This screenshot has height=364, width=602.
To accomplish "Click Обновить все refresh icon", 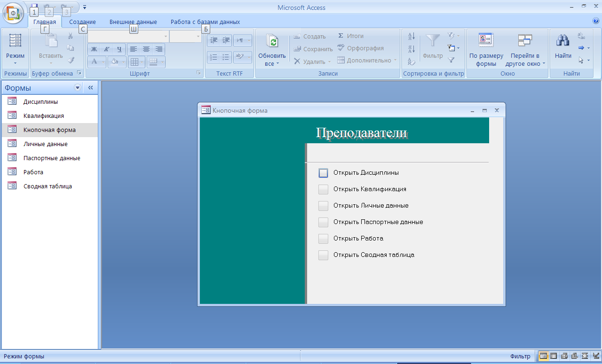I will pyautogui.click(x=272, y=41).
